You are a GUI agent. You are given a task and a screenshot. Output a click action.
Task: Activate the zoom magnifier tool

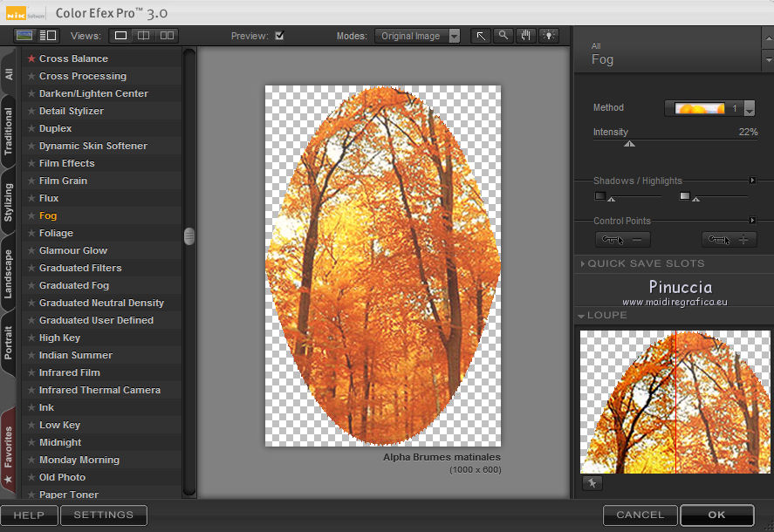tap(503, 36)
